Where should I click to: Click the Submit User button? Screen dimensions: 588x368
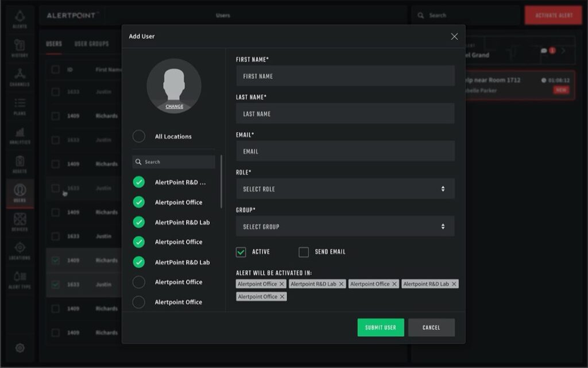[x=381, y=327]
